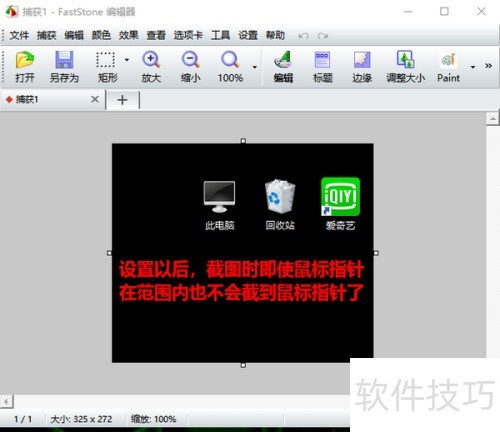This screenshot has height=432, width=500.
Task: Click the FastStone app icon in title bar
Action: point(12,12)
